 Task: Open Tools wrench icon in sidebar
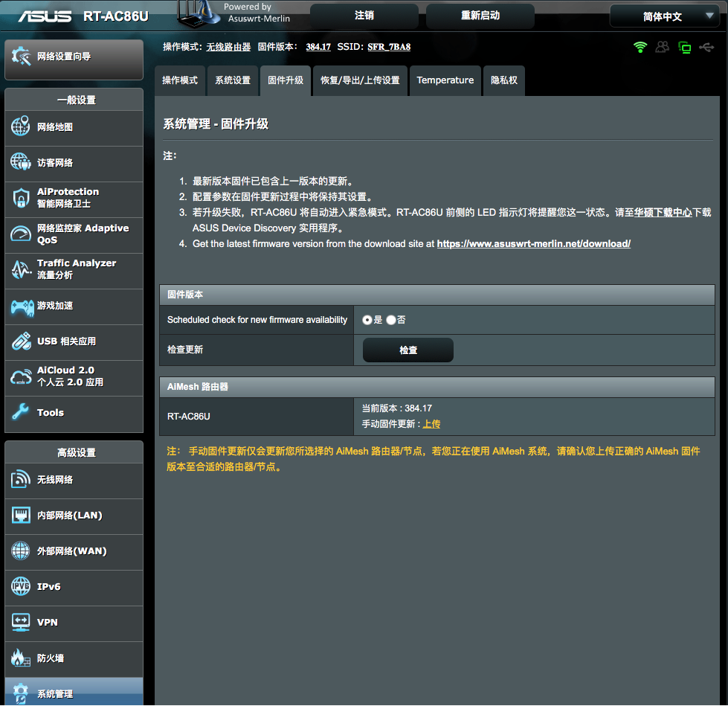click(21, 413)
